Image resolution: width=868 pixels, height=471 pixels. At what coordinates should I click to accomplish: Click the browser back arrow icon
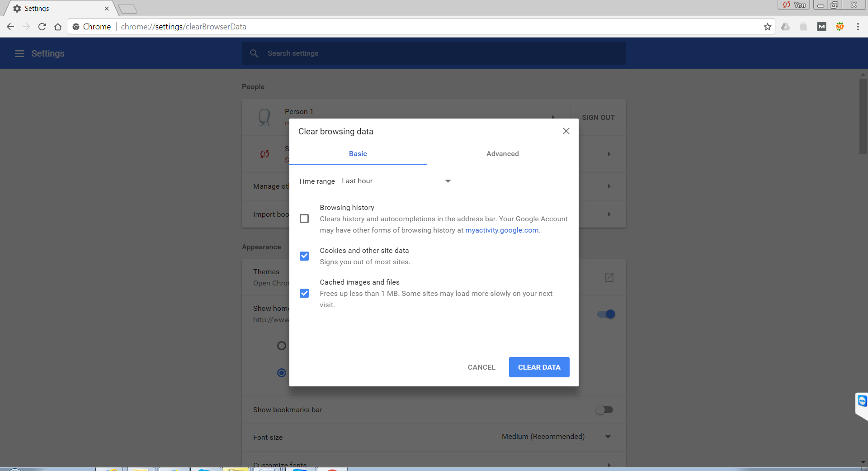pyautogui.click(x=10, y=27)
